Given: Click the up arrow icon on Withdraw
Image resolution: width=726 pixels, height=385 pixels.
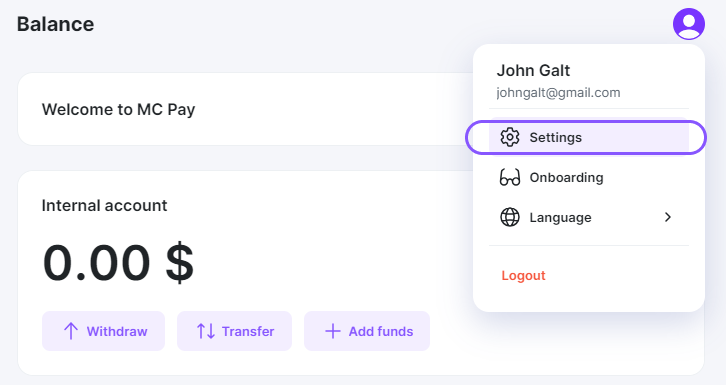Looking at the screenshot, I should pyautogui.click(x=71, y=331).
